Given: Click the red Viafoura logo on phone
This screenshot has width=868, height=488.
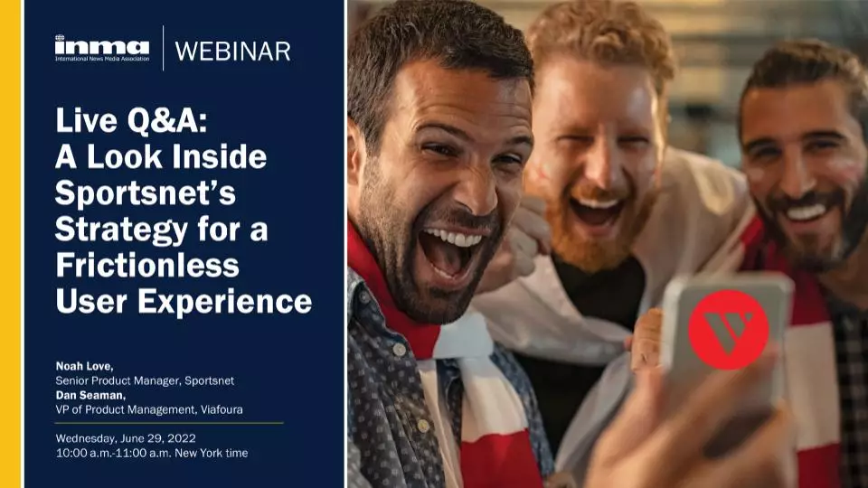Looking at the screenshot, I should pyautogui.click(x=728, y=330).
